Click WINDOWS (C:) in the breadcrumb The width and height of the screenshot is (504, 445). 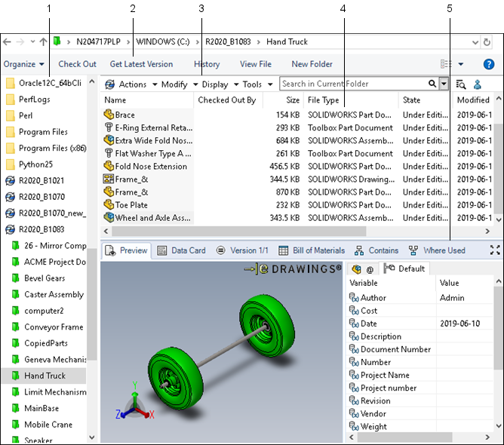point(163,41)
